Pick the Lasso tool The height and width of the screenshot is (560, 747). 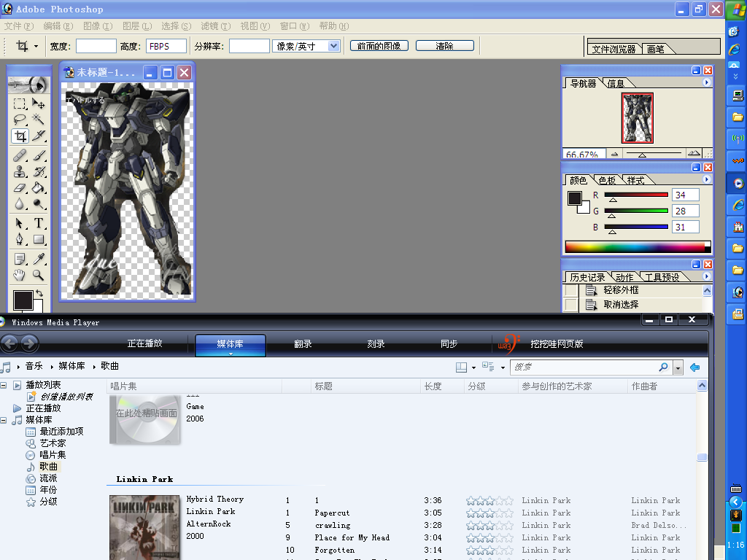(20, 119)
